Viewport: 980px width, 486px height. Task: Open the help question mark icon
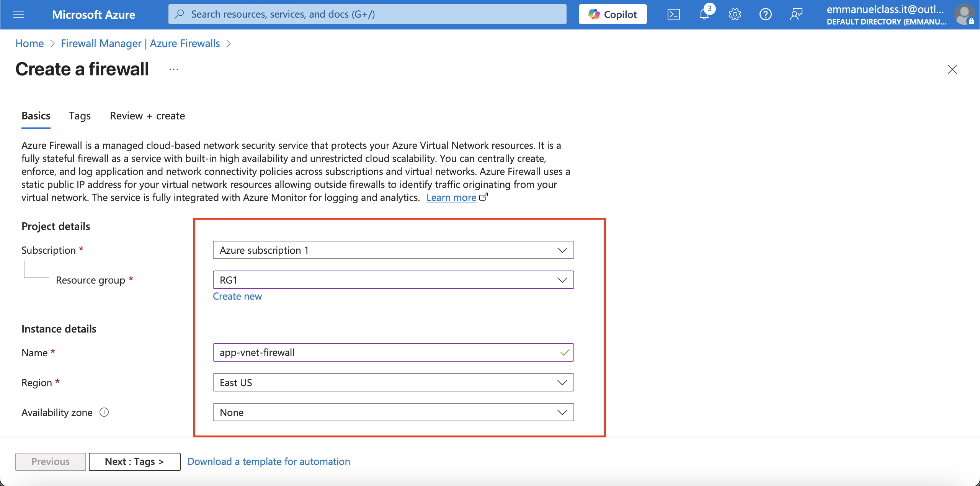point(765,15)
